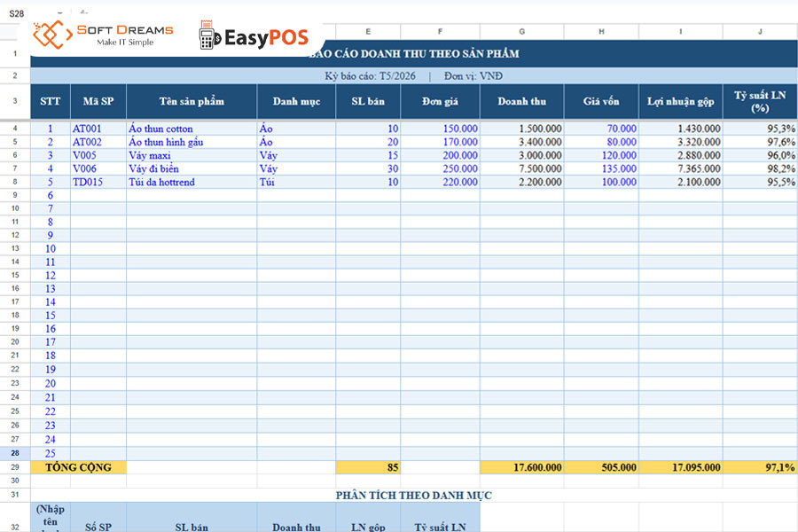This screenshot has width=798, height=532.
Task: Click the Đơn giá header cell
Action: click(x=440, y=101)
